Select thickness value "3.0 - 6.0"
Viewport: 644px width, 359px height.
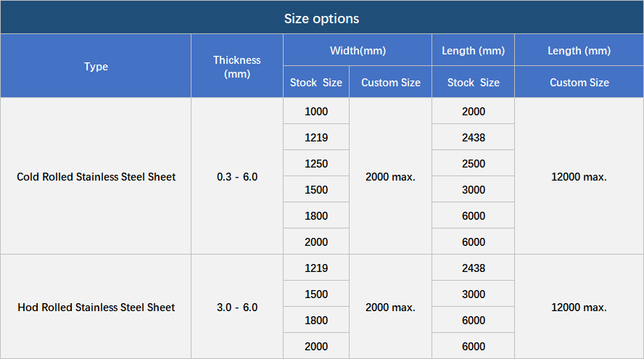[237, 308]
